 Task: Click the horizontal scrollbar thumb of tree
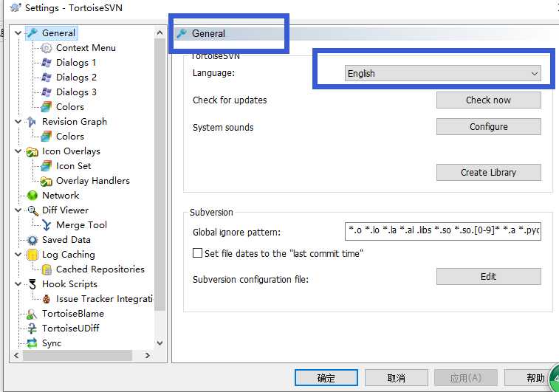pyautogui.click(x=78, y=355)
